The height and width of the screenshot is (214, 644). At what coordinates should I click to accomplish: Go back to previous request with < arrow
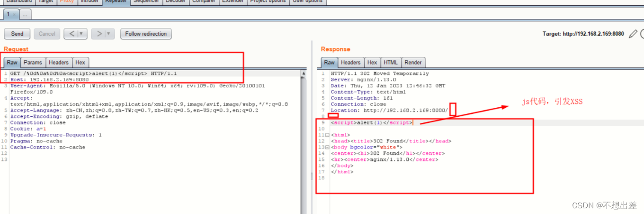tap(71, 34)
